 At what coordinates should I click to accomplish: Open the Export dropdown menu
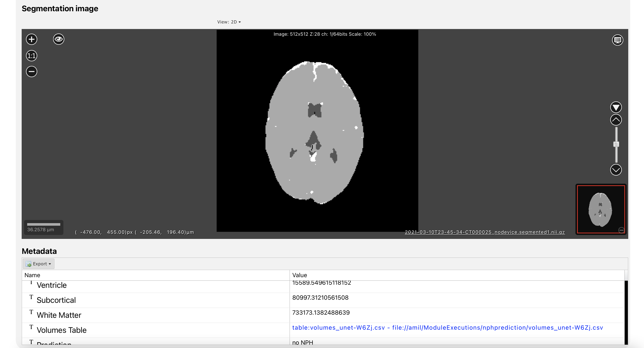tap(39, 264)
